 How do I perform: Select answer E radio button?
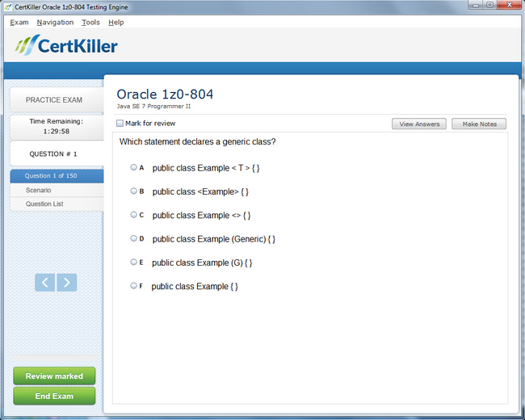click(x=133, y=262)
